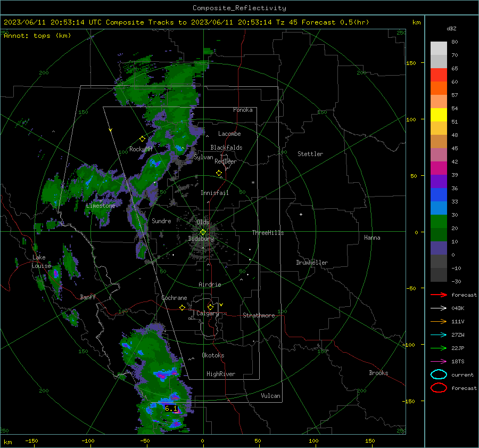Click the Sylvan label on map
This screenshot has height=448, width=479.
coord(203,157)
